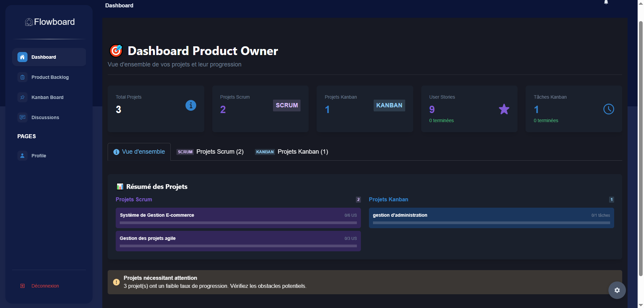This screenshot has height=308, width=644.
Task: Click the User Stories value 9
Action: tap(432, 110)
